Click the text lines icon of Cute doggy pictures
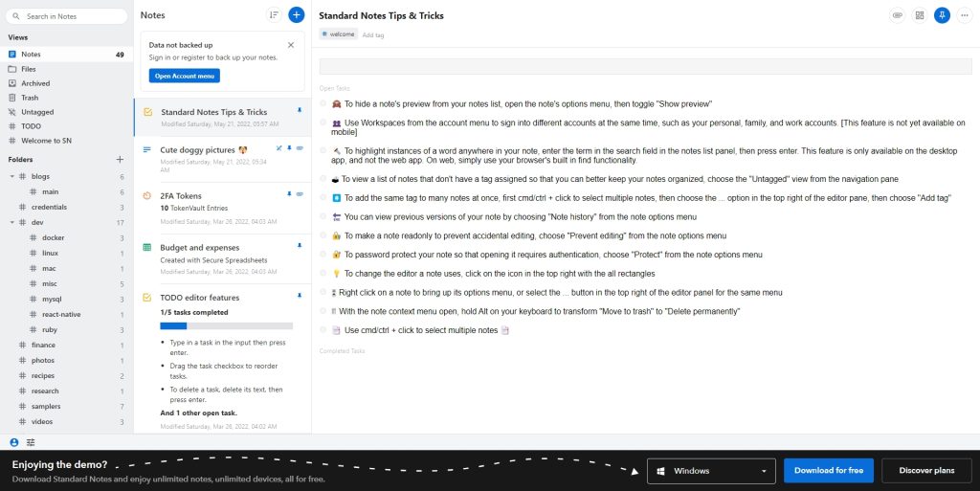Image resolution: width=980 pixels, height=491 pixels. pyautogui.click(x=146, y=150)
